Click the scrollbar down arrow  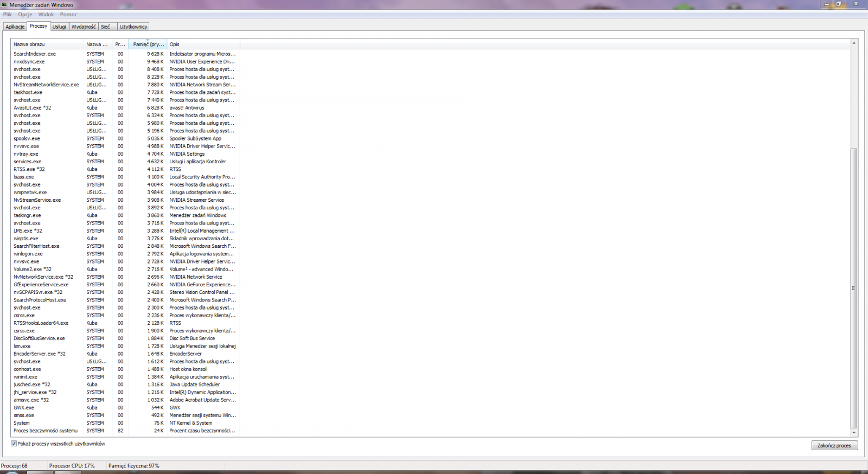point(854,433)
